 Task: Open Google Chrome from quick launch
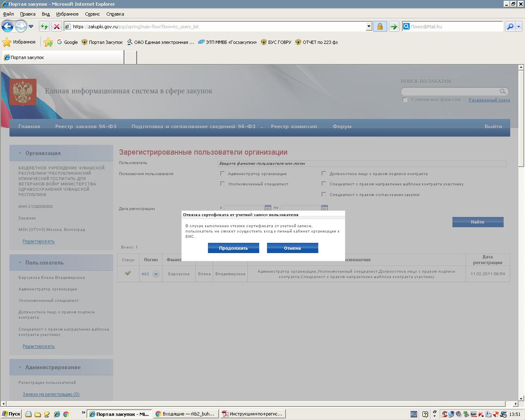(x=66, y=414)
